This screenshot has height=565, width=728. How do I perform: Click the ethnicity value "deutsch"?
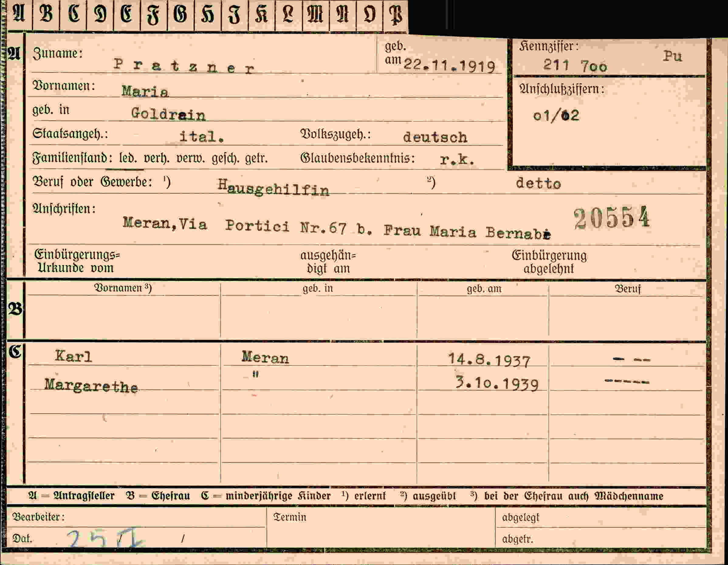tap(435, 137)
